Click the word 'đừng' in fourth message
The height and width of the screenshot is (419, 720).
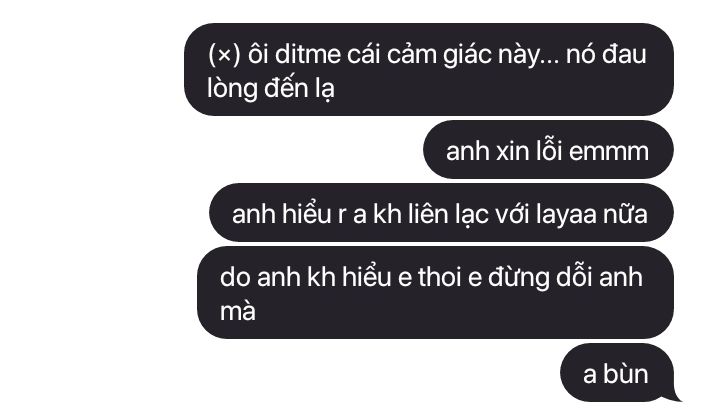pos(518,278)
